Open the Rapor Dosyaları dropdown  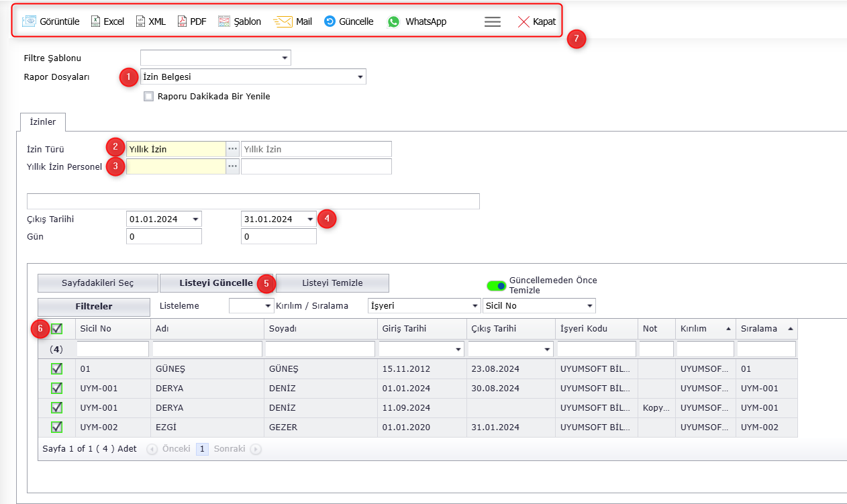coord(360,77)
